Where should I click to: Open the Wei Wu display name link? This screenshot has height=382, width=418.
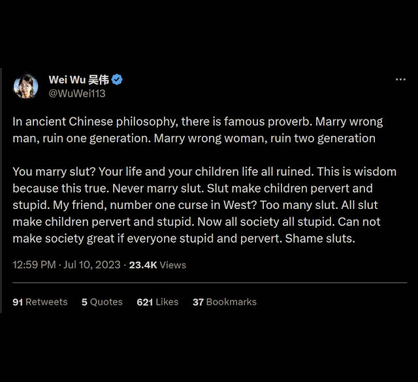coord(67,80)
